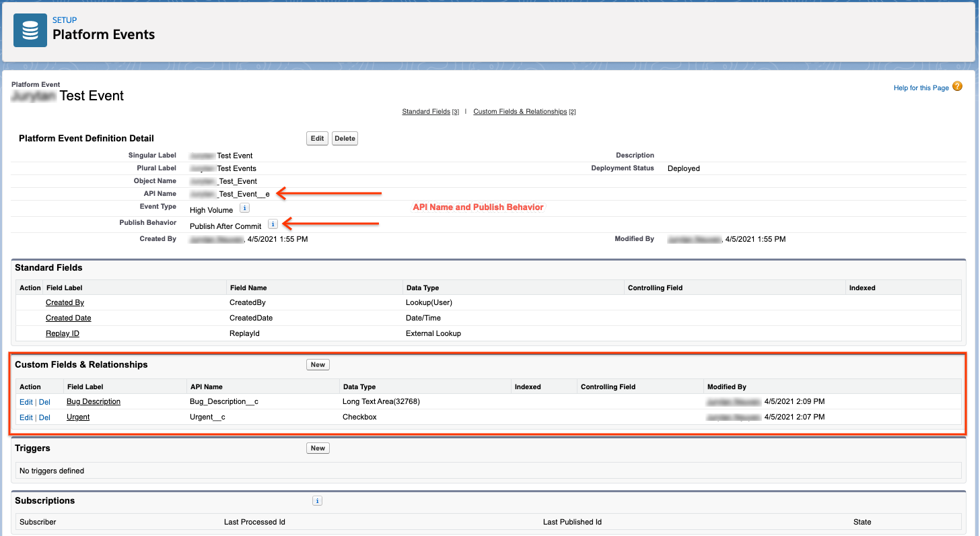980x536 pixels.
Task: Open Help for this Page link
Action: pos(921,88)
